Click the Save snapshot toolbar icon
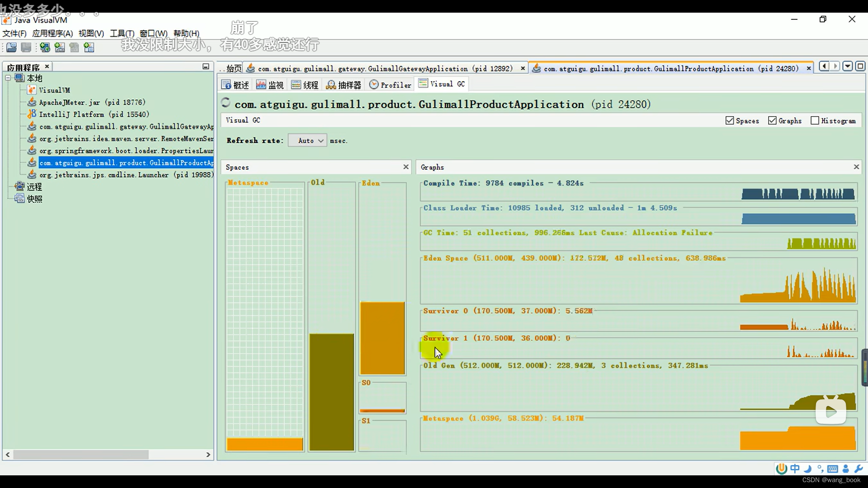868x488 pixels. (x=26, y=47)
